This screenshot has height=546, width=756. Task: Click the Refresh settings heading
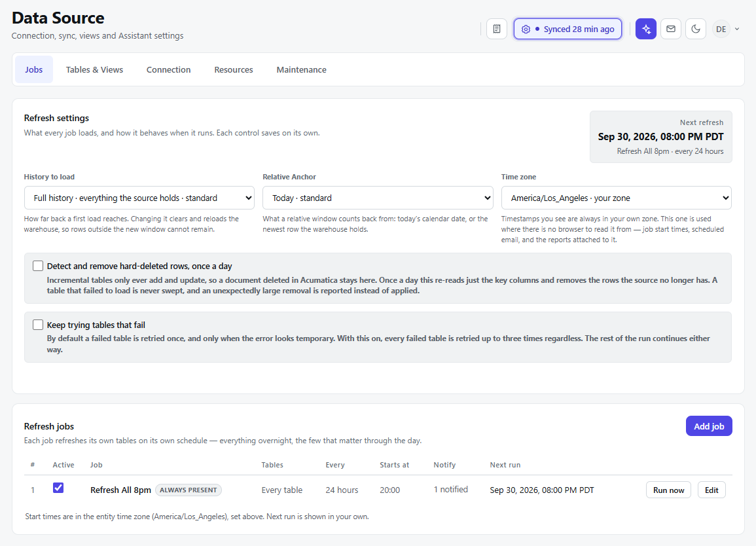click(x=56, y=118)
